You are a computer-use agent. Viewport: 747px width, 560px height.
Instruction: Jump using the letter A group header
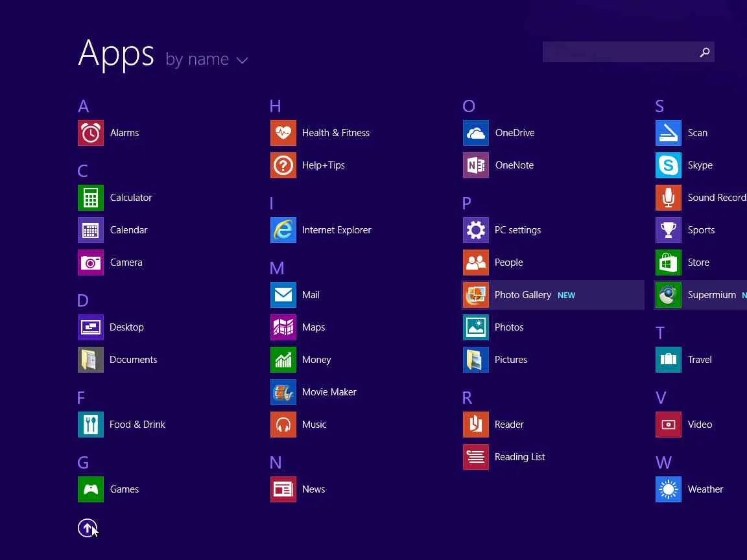tap(84, 106)
